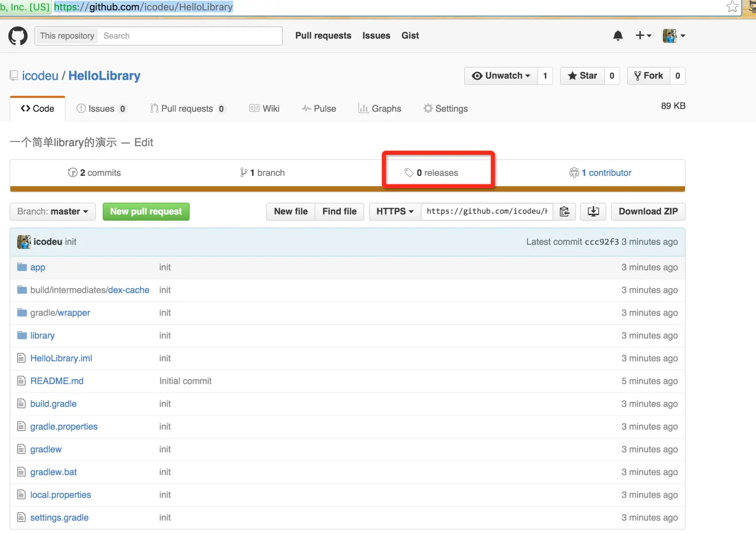Open the user avatar menu

click(674, 35)
